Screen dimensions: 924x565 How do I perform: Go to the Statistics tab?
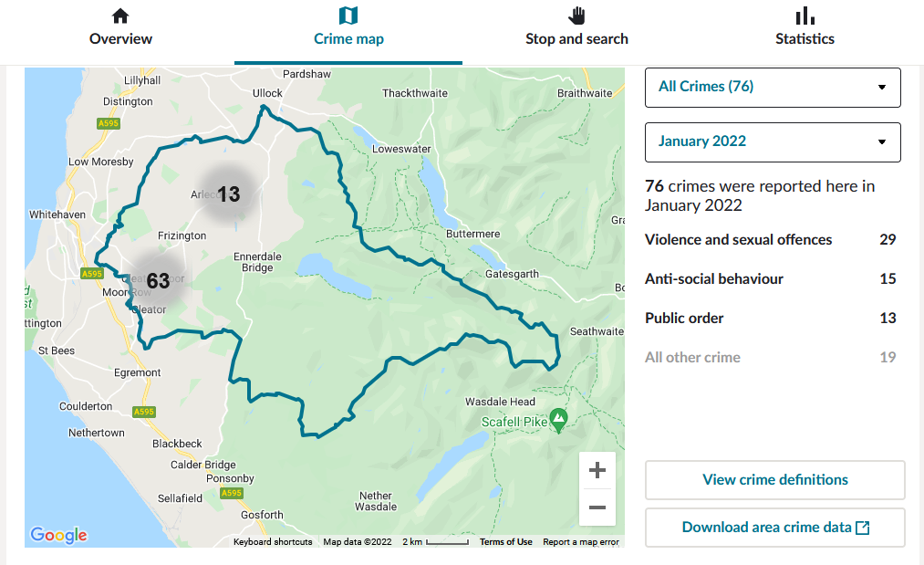tap(805, 33)
